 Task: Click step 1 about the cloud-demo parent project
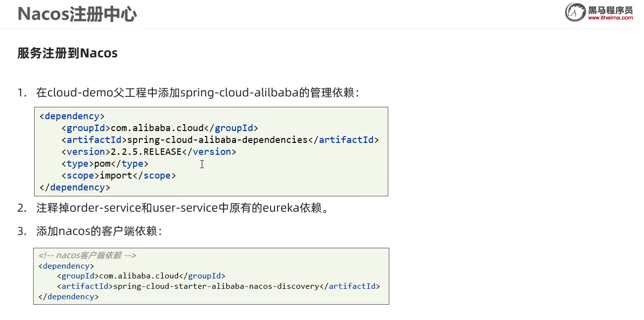coord(188,92)
